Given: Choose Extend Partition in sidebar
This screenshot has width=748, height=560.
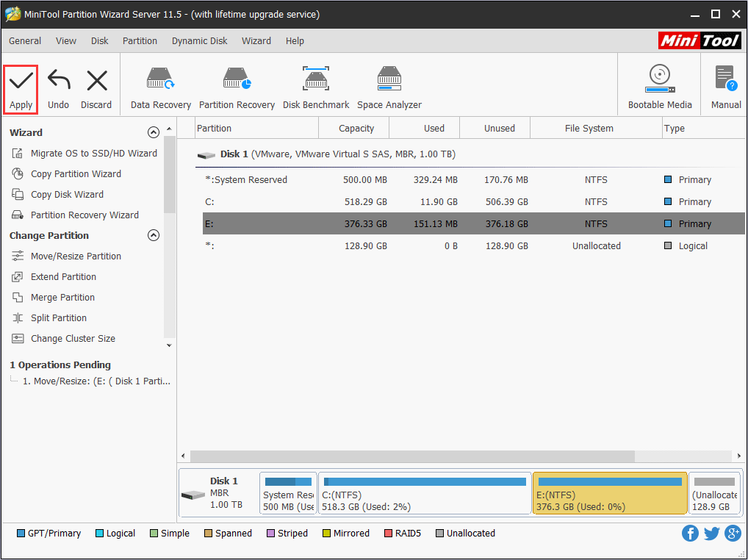Looking at the screenshot, I should pos(54,276).
